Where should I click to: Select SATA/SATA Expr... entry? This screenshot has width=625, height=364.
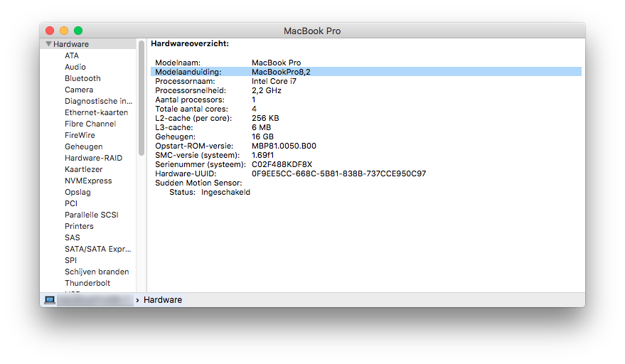(98, 249)
